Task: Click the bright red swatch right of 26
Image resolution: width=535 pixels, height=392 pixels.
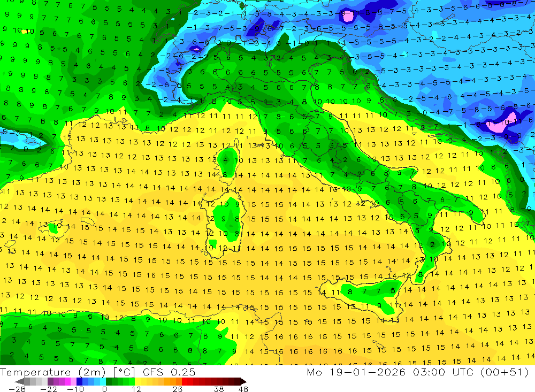Action: pyautogui.click(x=185, y=382)
